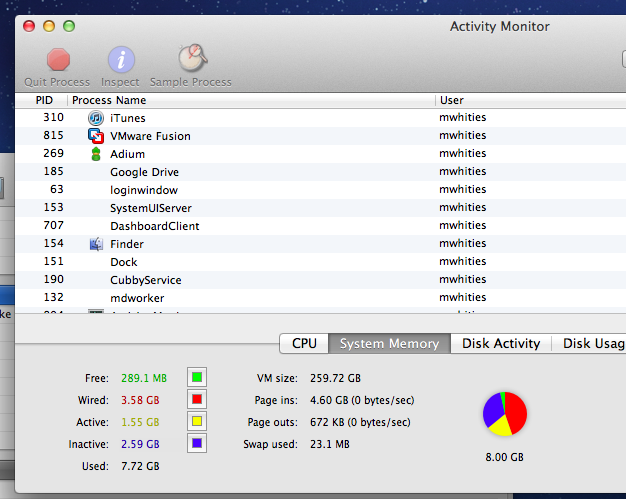Click the memory usage pie chart
This screenshot has height=499, width=626.
pos(505,414)
